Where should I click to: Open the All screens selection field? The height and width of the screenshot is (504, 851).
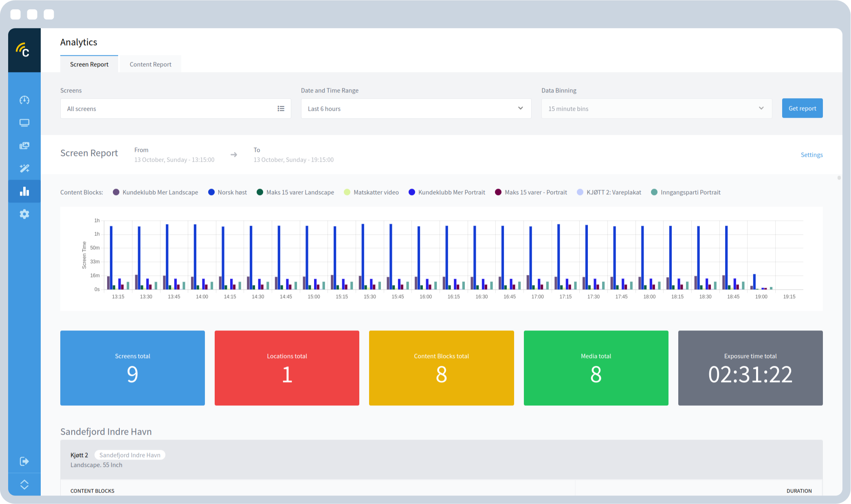click(176, 108)
